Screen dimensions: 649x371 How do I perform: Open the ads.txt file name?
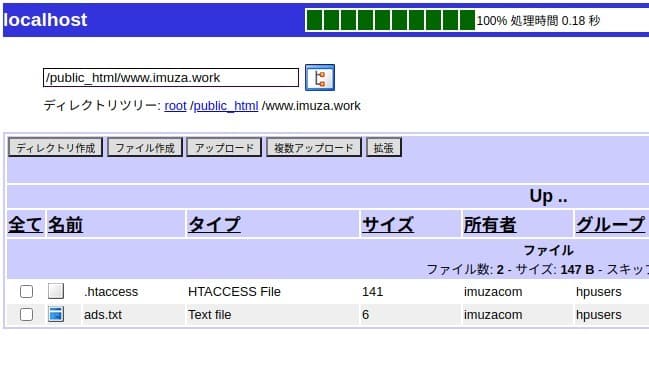[103, 315]
